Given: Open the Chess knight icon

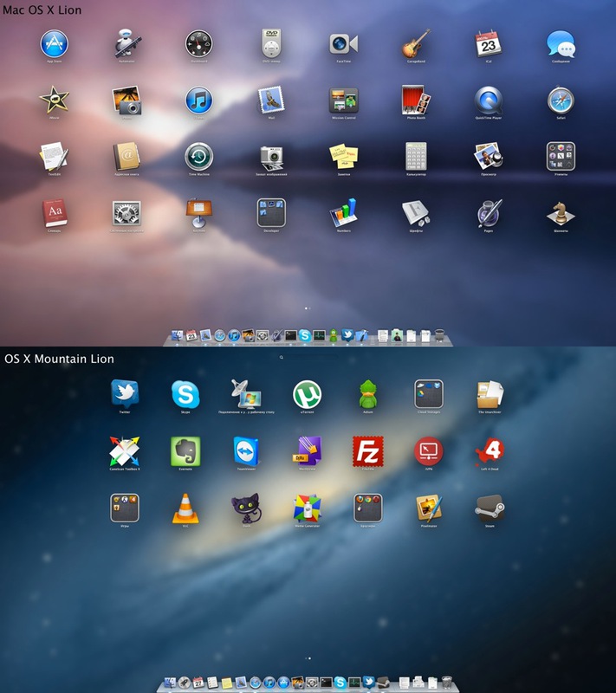Looking at the screenshot, I should (561, 213).
